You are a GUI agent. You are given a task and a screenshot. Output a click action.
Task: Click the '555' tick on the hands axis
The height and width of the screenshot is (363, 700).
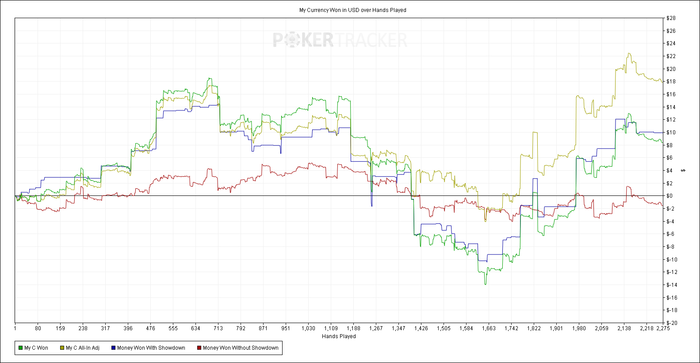coord(173,328)
